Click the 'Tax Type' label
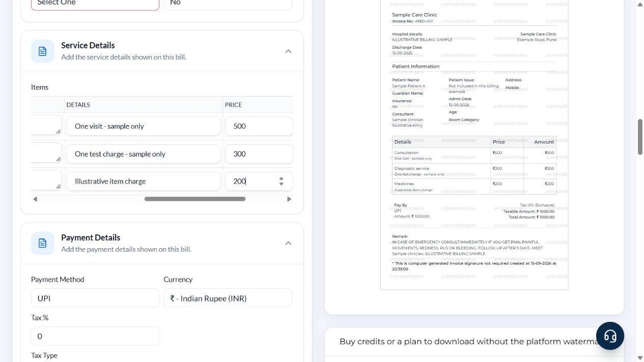The width and height of the screenshot is (644, 362). click(x=44, y=355)
